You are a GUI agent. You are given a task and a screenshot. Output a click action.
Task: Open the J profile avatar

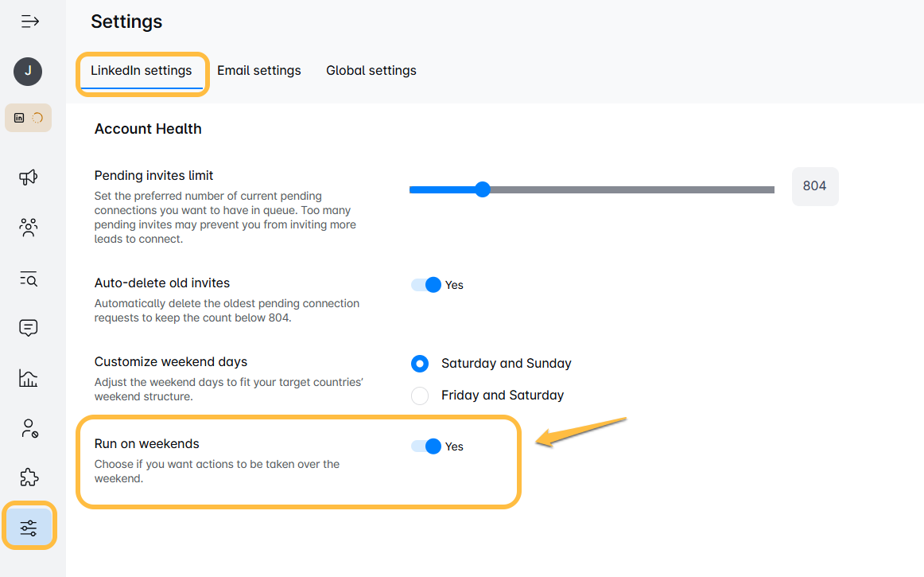pos(28,72)
